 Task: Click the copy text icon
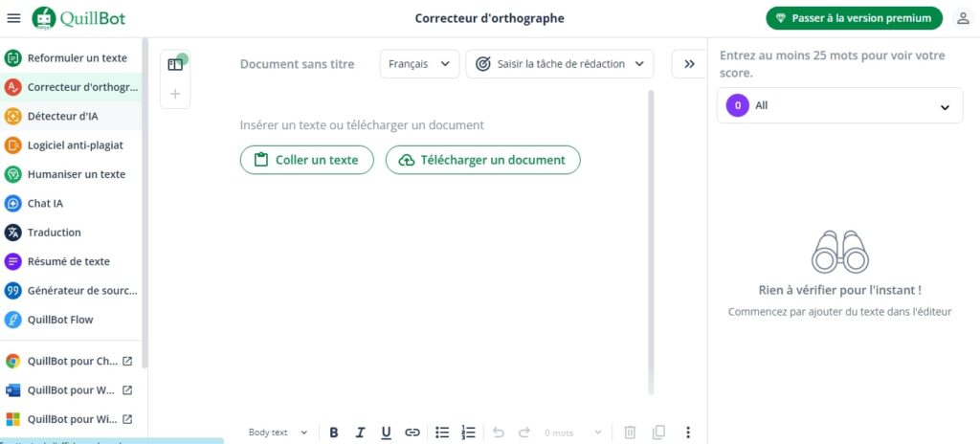point(658,433)
